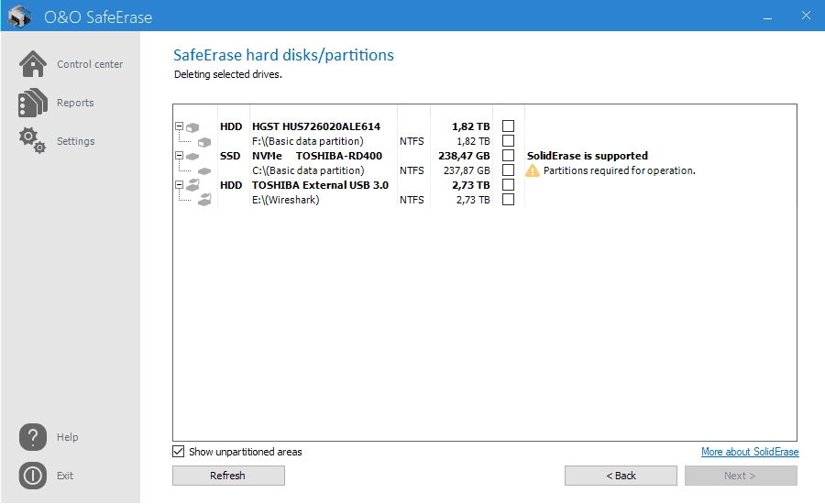
Task: Click the < Back button
Action: 621,476
